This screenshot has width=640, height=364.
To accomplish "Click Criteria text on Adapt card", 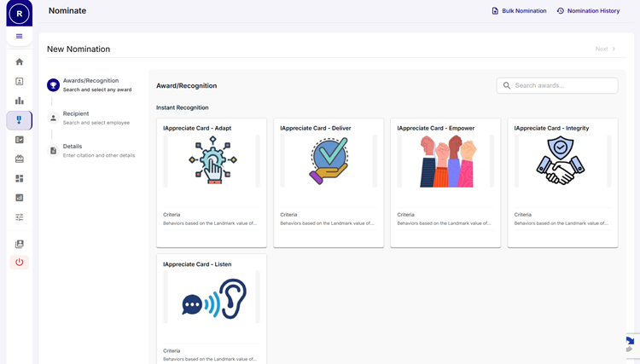I will (172, 215).
